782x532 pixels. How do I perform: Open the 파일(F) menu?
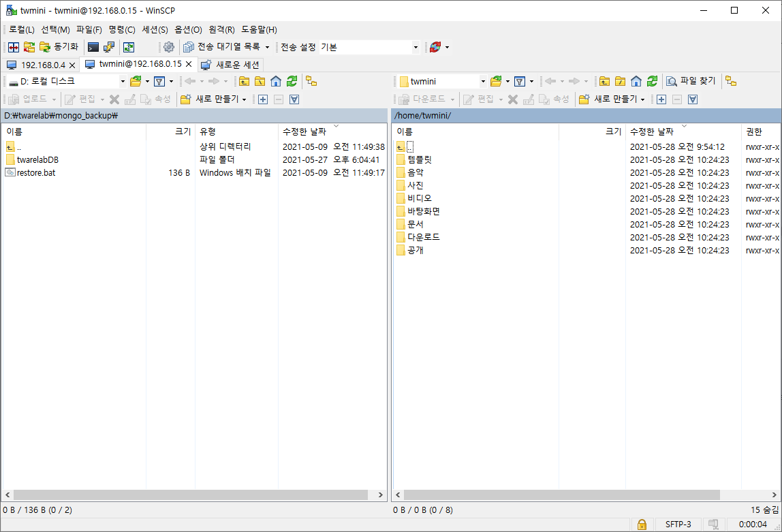89,30
